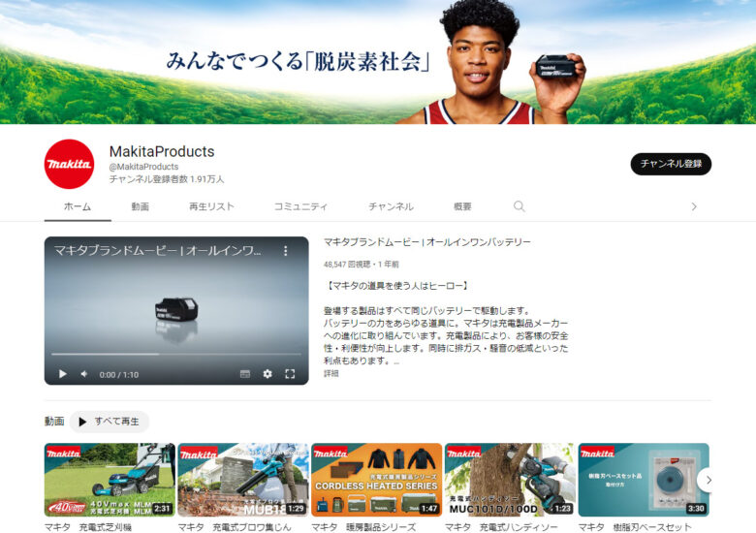
Task: Click the Makita channel avatar logo
Action: point(69,164)
